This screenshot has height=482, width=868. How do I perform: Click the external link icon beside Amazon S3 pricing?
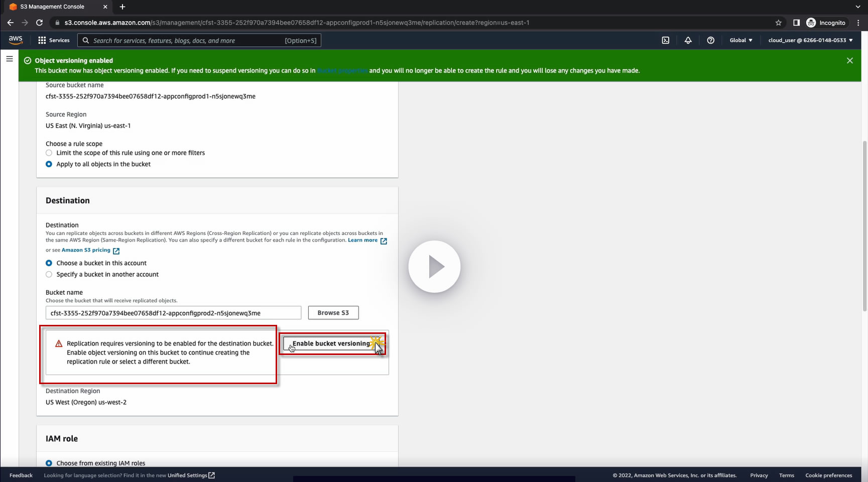(116, 251)
